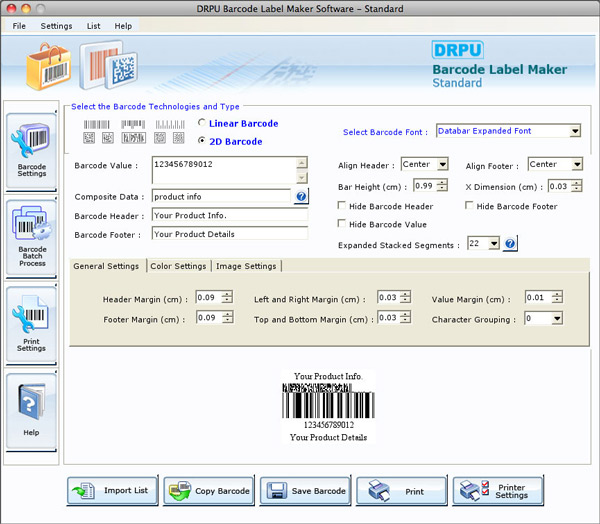
Task: Open Print Settings from the sidebar
Action: coord(31,325)
